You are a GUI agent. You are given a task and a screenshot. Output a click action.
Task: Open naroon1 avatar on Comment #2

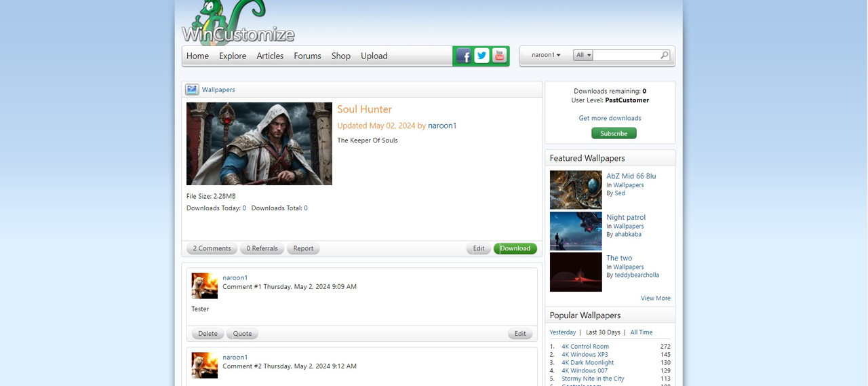point(205,365)
